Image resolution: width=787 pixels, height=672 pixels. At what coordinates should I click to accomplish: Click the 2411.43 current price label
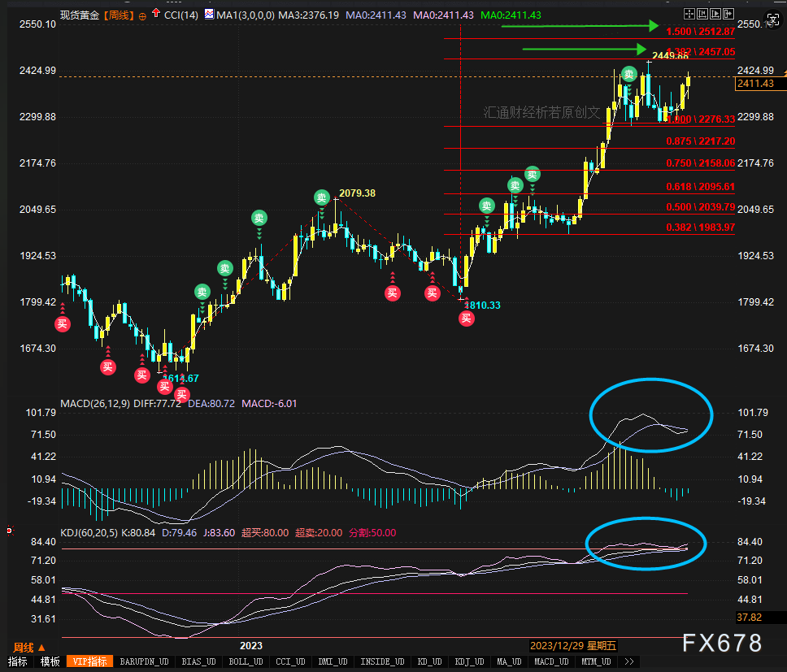(754, 84)
